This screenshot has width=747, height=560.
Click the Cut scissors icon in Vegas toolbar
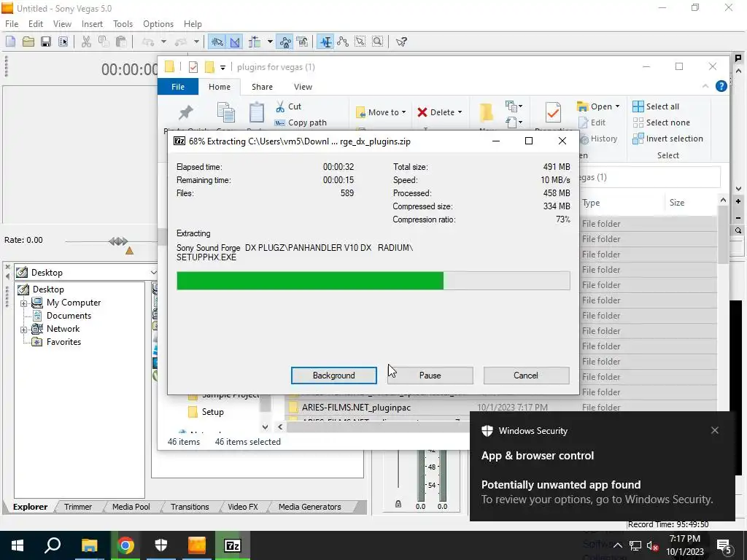pyautogui.click(x=86, y=42)
